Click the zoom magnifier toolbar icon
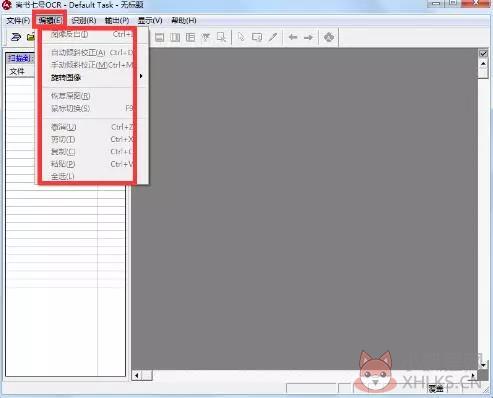Image resolution: width=493 pixels, height=398 pixels. pyautogui.click(x=221, y=37)
